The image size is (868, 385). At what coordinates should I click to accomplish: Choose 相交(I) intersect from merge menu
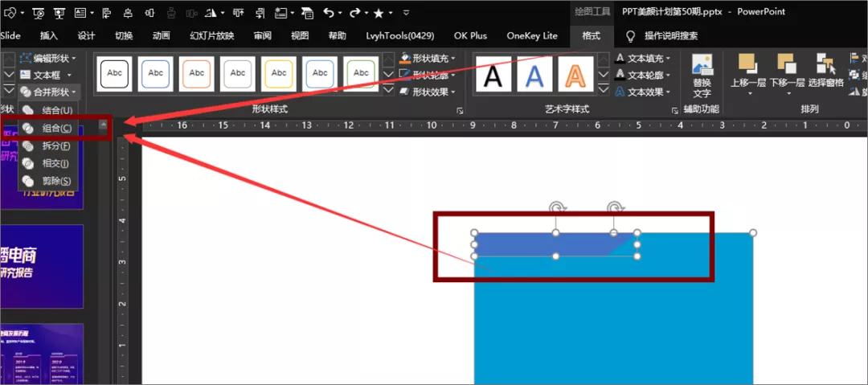(x=48, y=163)
